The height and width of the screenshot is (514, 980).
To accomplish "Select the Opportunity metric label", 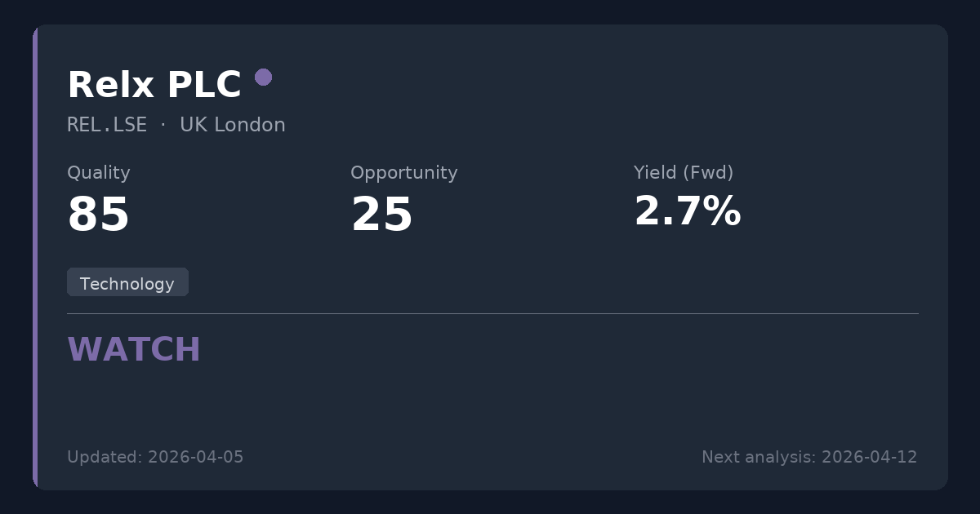I will pos(403,173).
